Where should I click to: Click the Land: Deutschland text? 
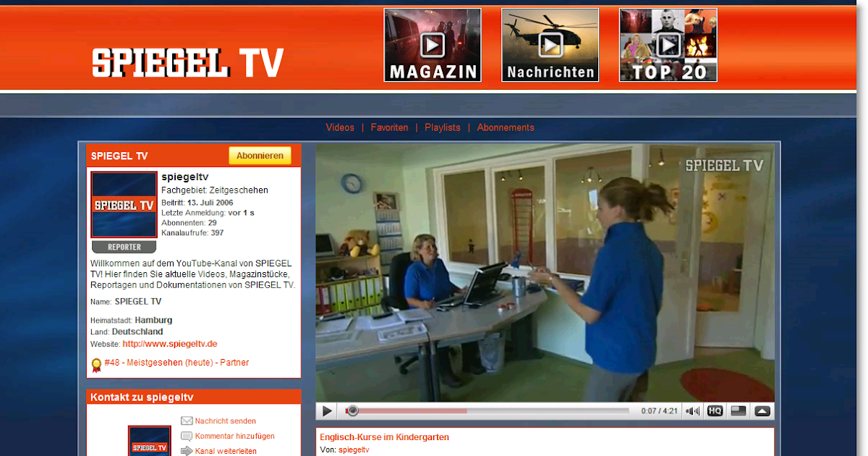click(127, 332)
